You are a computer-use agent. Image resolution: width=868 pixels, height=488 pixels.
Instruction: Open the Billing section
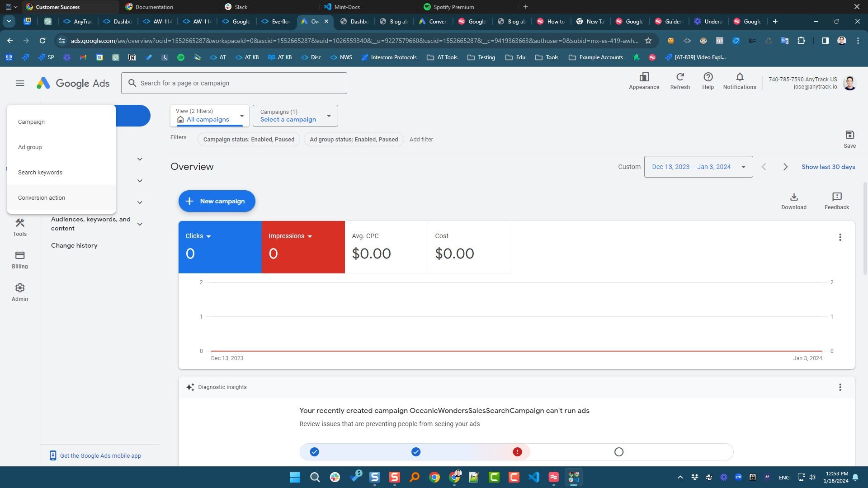tap(20, 260)
